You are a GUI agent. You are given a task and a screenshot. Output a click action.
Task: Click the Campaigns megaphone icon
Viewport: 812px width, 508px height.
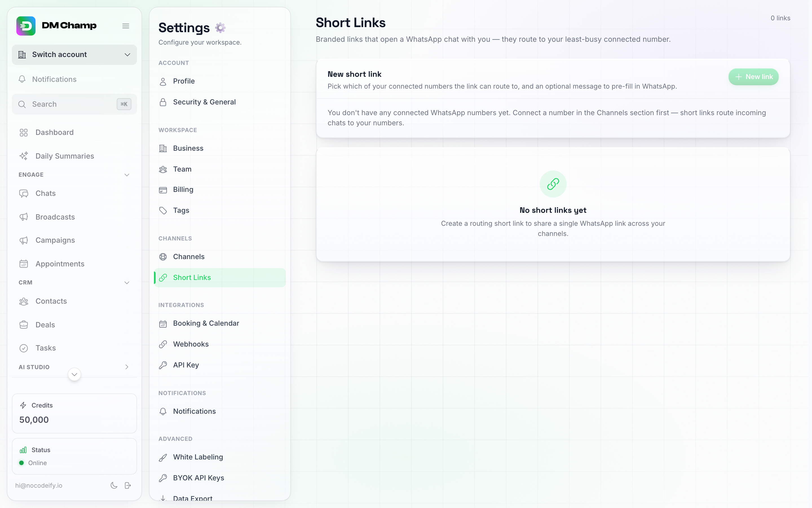tap(23, 240)
